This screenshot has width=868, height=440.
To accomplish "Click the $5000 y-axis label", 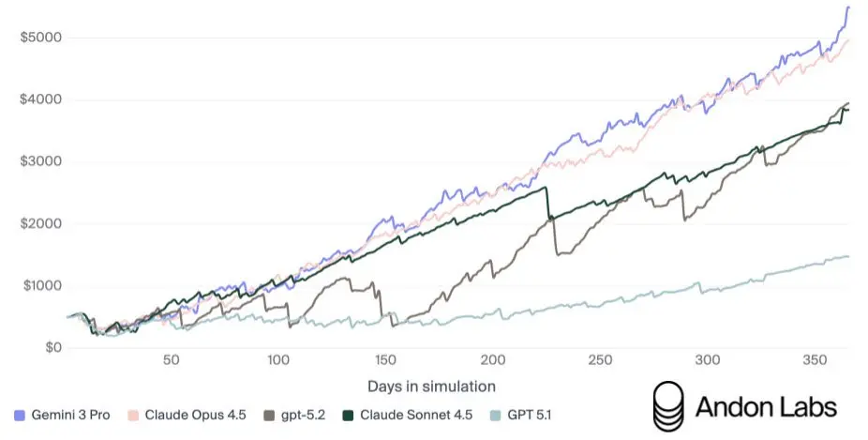I will pos(40,38).
